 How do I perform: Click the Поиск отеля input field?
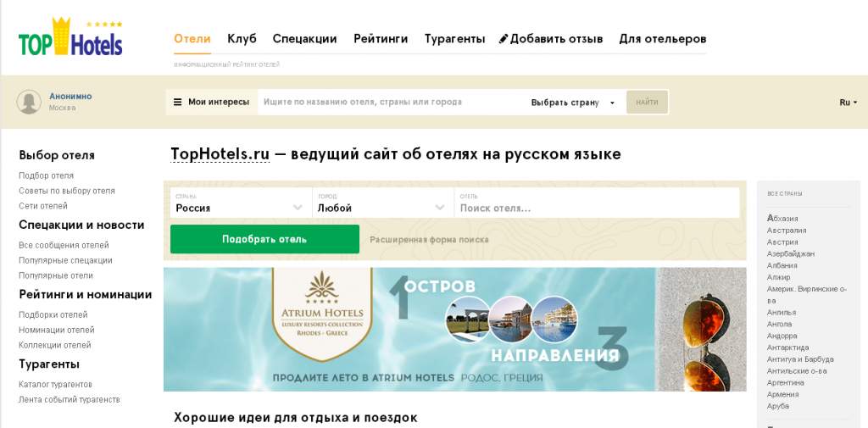tap(597, 203)
